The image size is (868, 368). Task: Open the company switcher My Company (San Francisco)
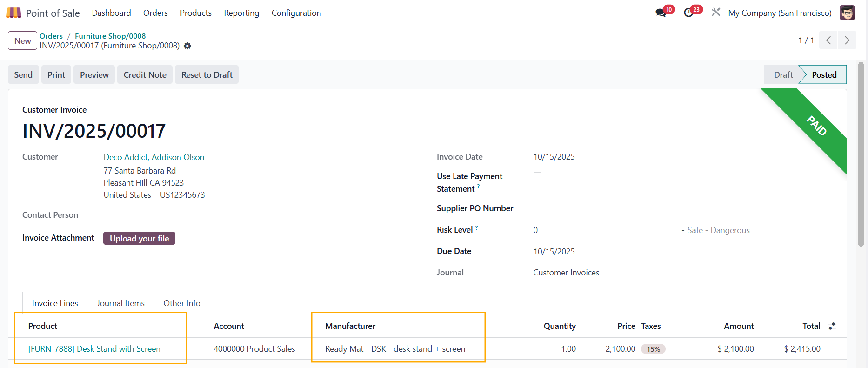(x=780, y=13)
